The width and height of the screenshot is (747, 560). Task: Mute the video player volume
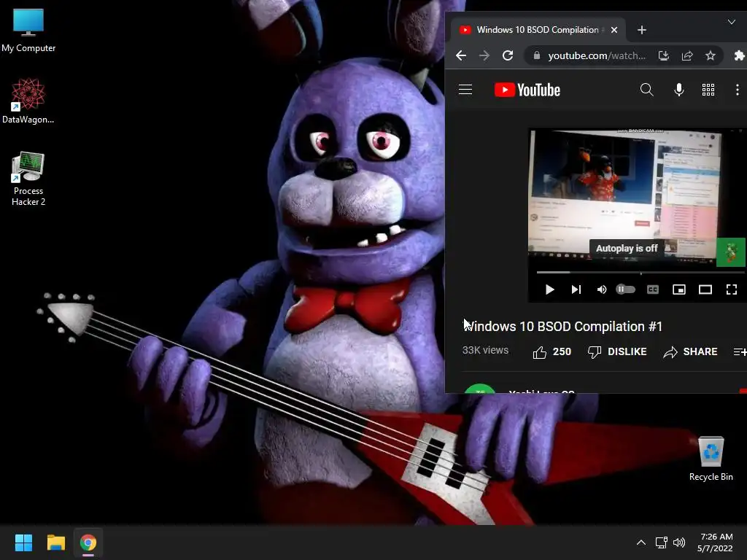click(x=602, y=289)
